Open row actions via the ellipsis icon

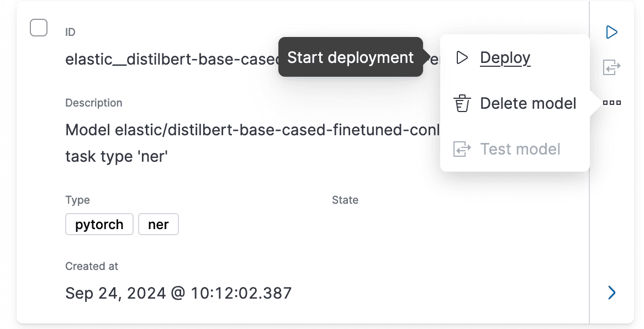tap(611, 102)
